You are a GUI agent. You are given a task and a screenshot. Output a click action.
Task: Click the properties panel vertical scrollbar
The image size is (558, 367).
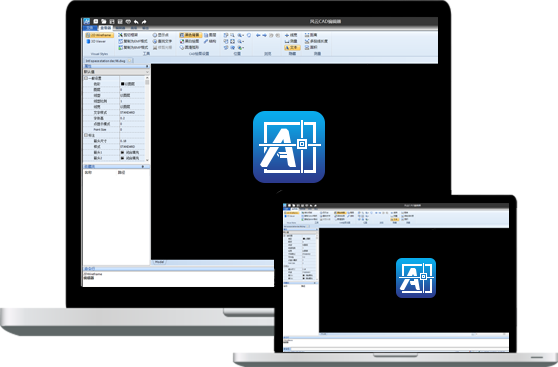(147, 119)
